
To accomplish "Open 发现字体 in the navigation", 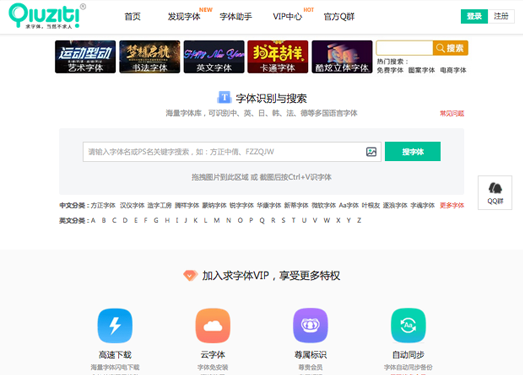I will coord(184,16).
